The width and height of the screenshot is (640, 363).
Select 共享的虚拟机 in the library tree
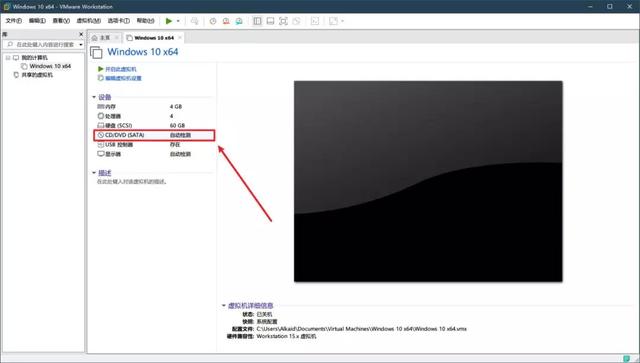coord(37,75)
